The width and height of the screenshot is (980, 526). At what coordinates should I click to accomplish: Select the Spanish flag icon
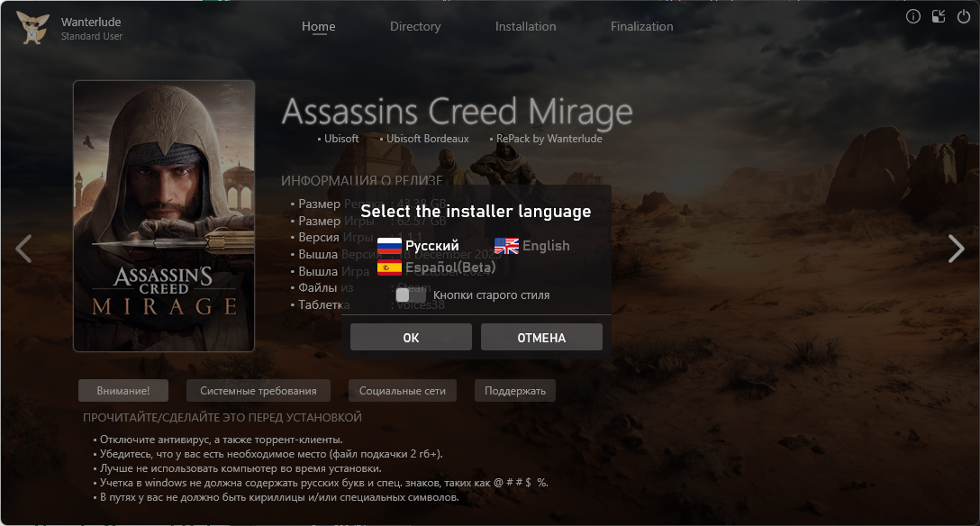389,268
